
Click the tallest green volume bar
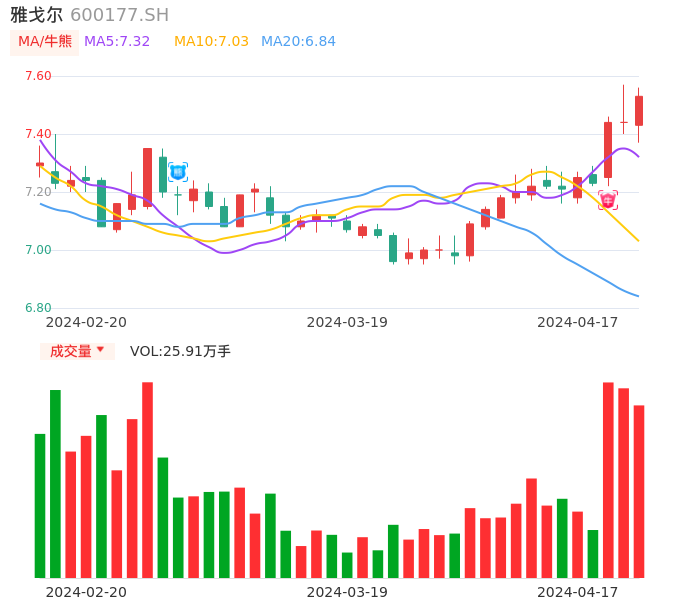[x=55, y=483]
